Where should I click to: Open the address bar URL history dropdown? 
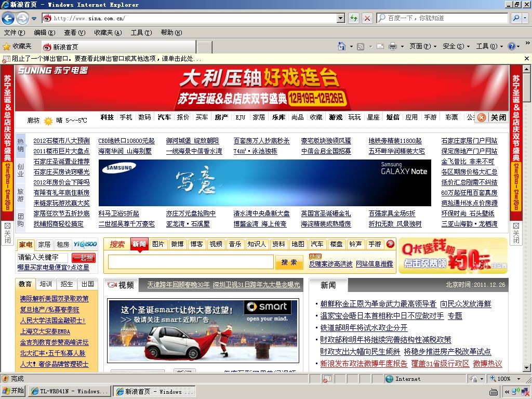point(341,18)
